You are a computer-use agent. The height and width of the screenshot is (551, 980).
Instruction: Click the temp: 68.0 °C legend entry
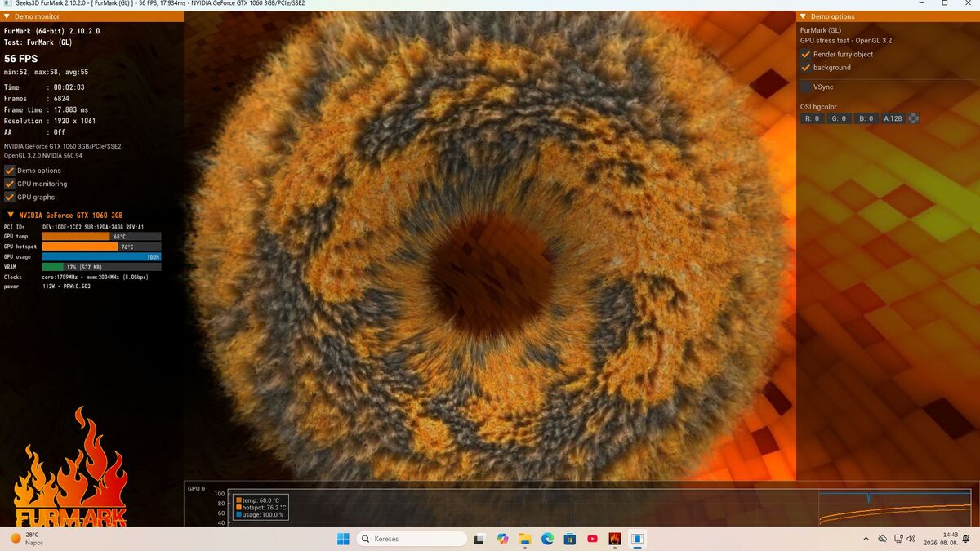[x=257, y=500]
